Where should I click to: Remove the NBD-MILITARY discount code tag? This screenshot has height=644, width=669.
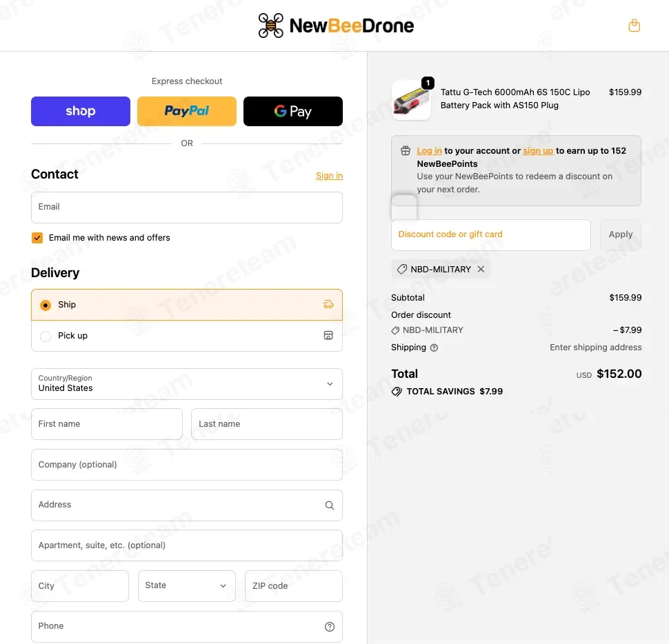coord(481,270)
